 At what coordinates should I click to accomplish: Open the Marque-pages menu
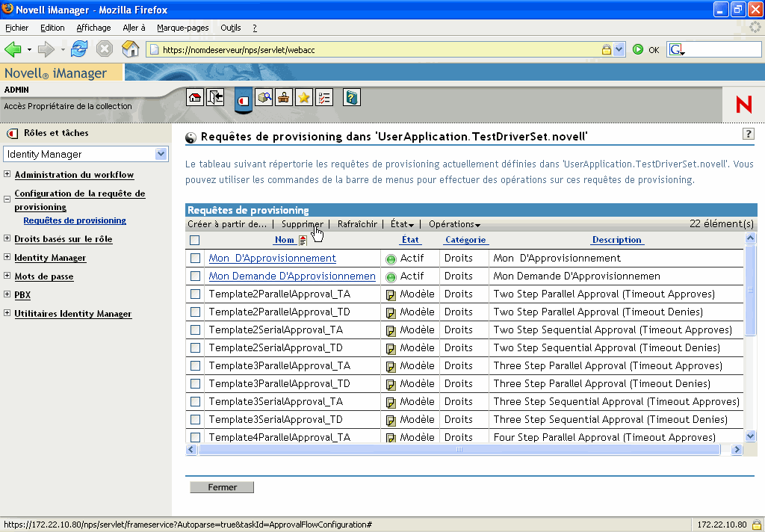click(x=182, y=28)
